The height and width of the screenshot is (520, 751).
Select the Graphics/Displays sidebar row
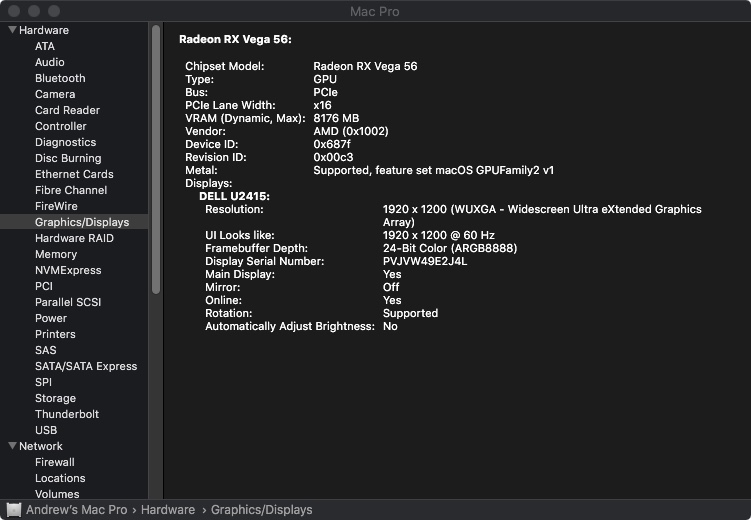click(74, 222)
